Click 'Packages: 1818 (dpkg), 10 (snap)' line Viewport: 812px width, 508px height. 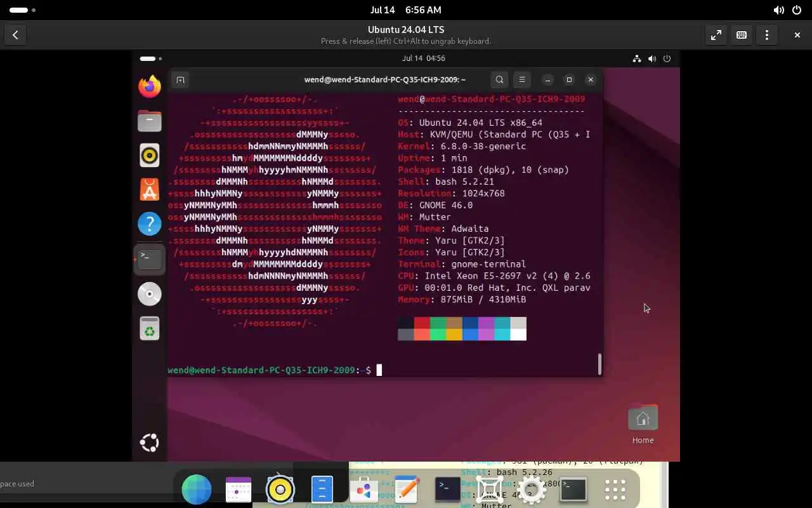click(483, 170)
